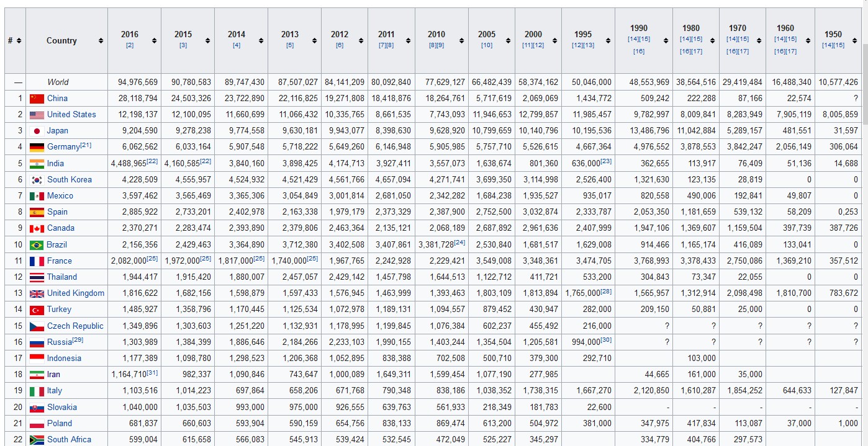Sort by the 1995 column arrows

click(608, 41)
